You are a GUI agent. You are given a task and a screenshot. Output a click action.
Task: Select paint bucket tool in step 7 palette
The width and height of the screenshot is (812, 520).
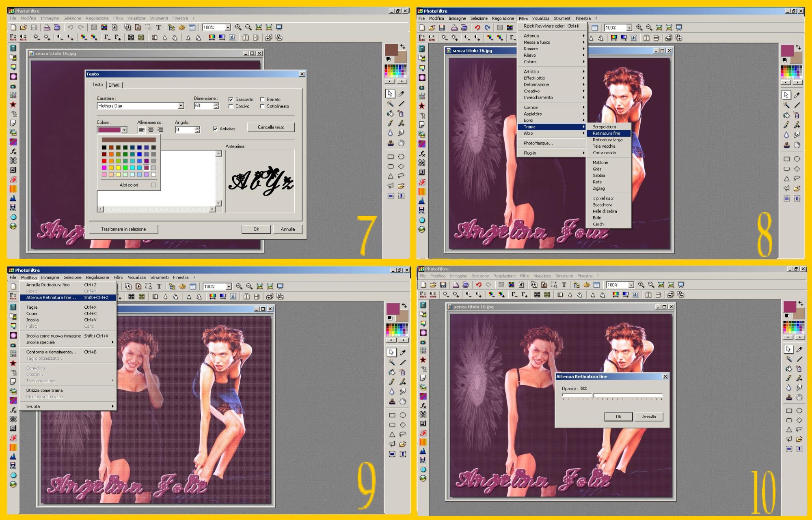click(390, 114)
